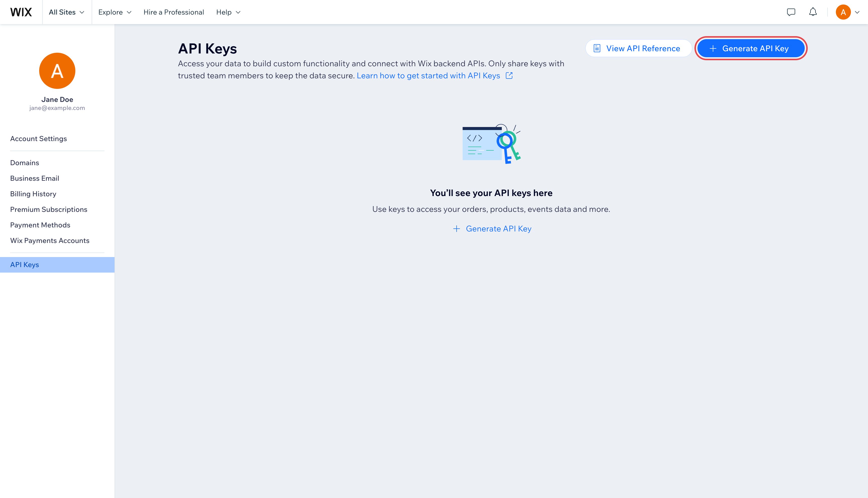Viewport: 868px width, 498px height.
Task: Click "You'll see your API keys here" text
Action: pyautogui.click(x=491, y=193)
